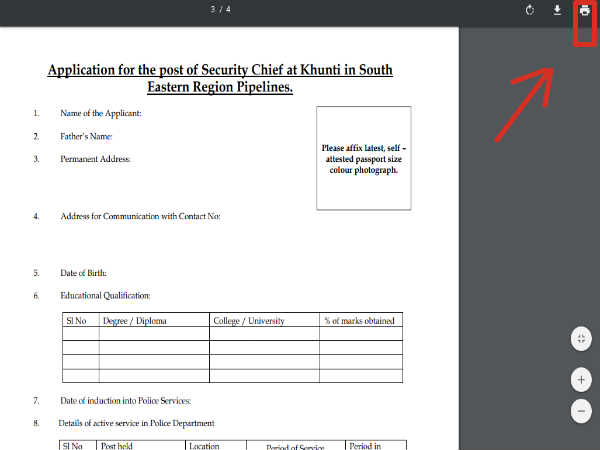
Task: Print the application form PDF
Action: click(x=584, y=10)
